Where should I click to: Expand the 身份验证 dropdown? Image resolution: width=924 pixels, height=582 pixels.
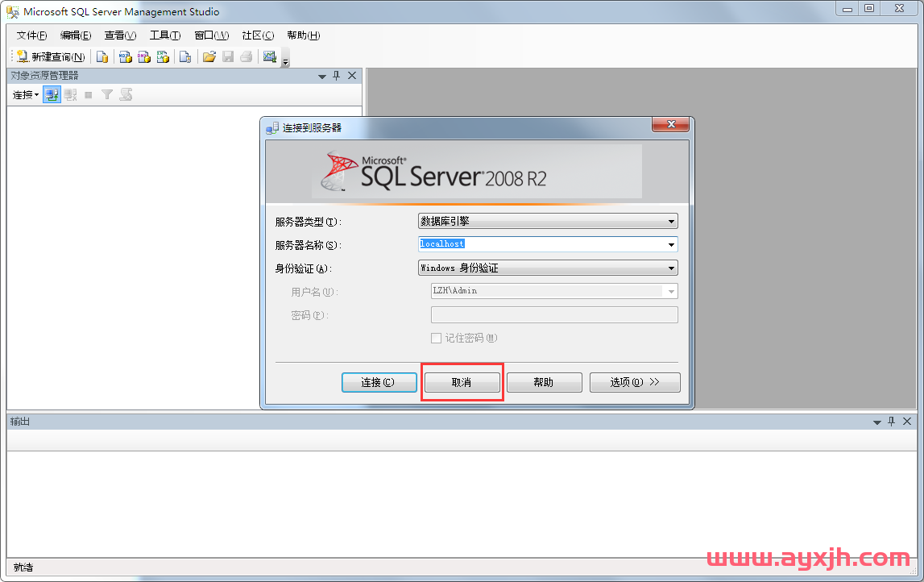point(548,268)
